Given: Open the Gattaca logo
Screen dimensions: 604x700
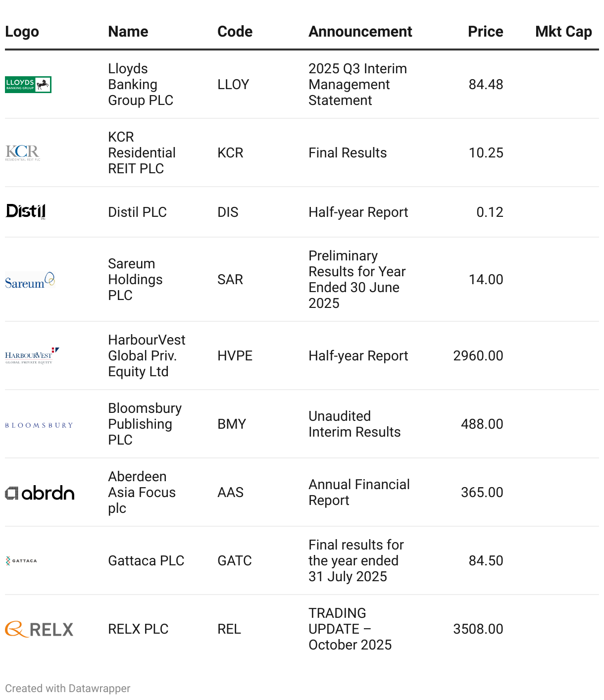Looking at the screenshot, I should pyautogui.click(x=21, y=561).
